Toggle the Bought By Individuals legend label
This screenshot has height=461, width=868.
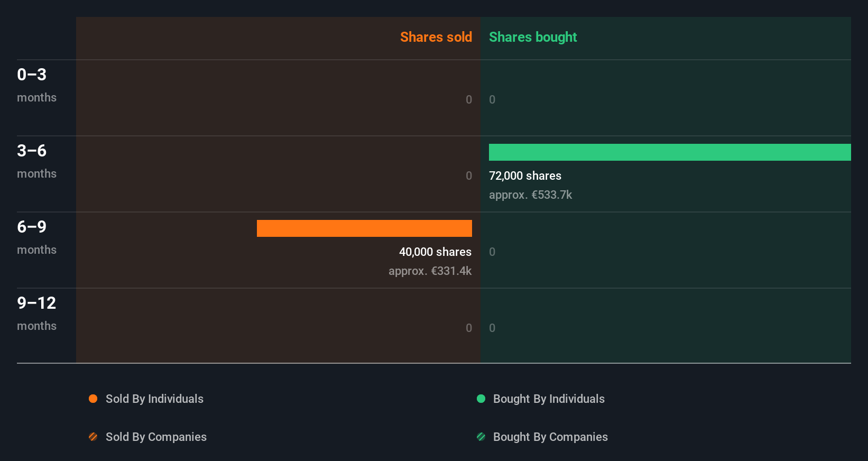point(549,399)
